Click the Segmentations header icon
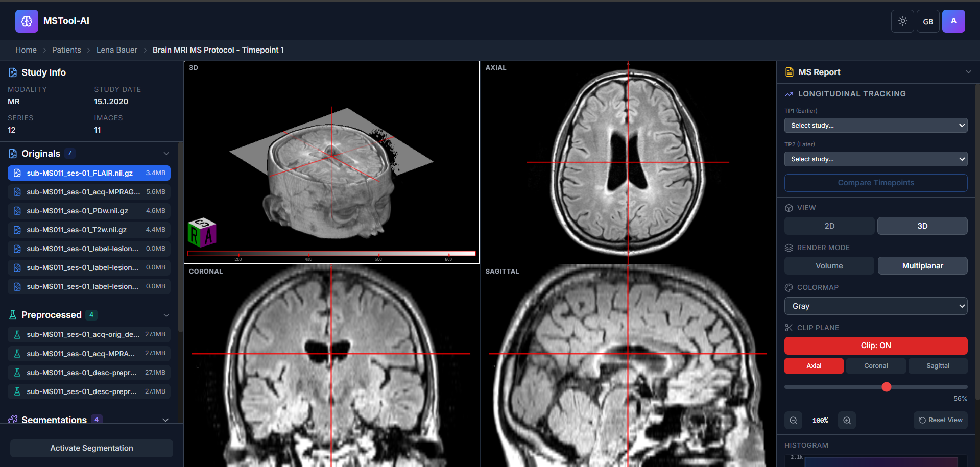The width and height of the screenshot is (980, 467). pos(13,420)
